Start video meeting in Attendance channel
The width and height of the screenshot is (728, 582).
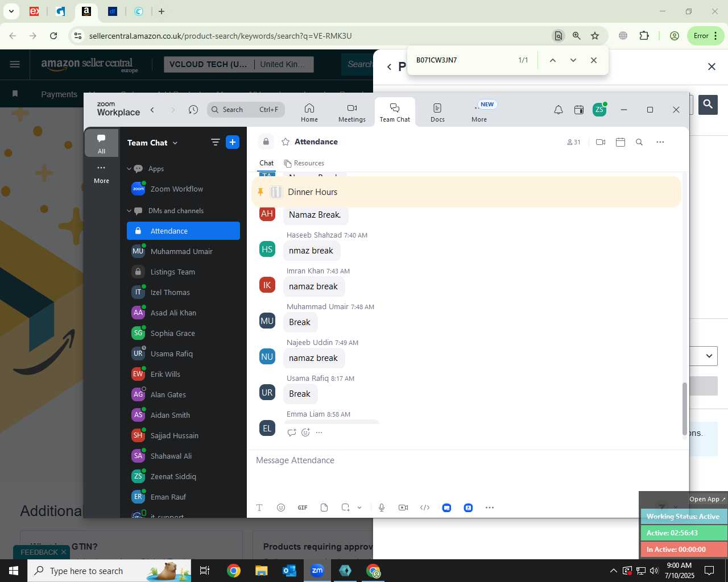click(601, 142)
